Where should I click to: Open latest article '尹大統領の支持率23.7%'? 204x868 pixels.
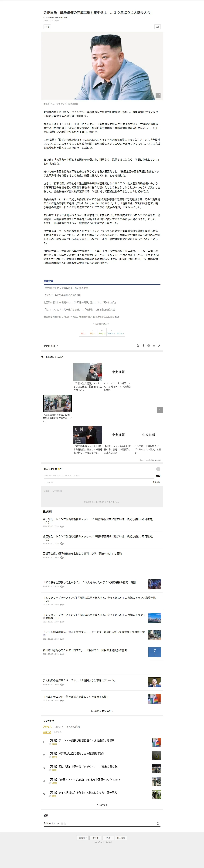[80, 680]
